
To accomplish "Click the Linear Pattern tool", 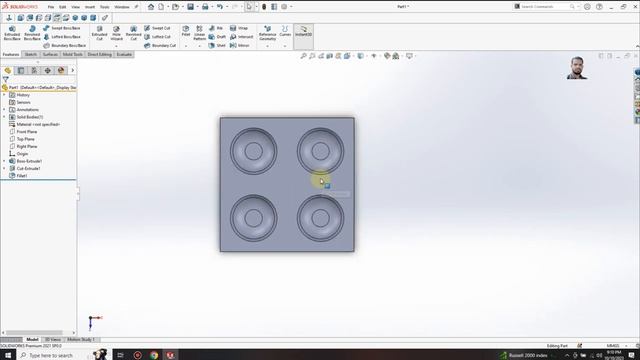I will tap(199, 33).
